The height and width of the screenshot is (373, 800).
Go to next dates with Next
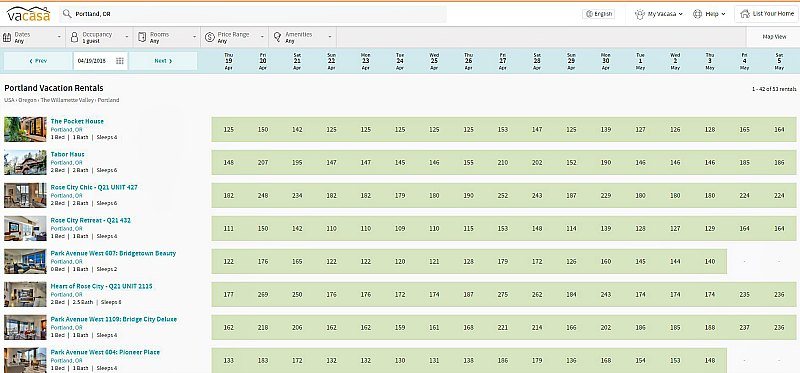(x=163, y=61)
